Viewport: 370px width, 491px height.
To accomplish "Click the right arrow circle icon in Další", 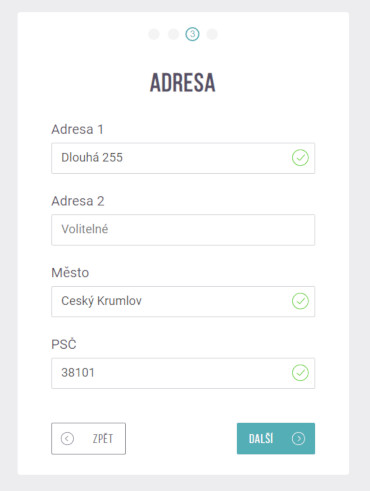I will (298, 439).
